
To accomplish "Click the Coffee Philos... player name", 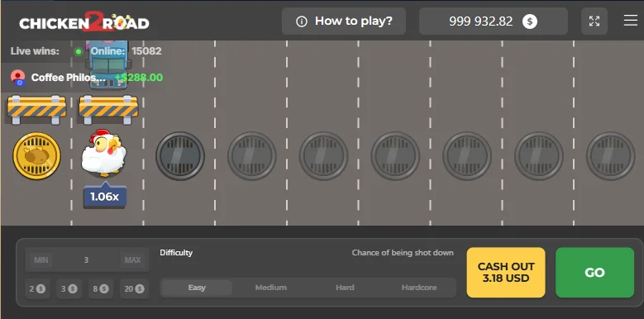I will 69,78.
